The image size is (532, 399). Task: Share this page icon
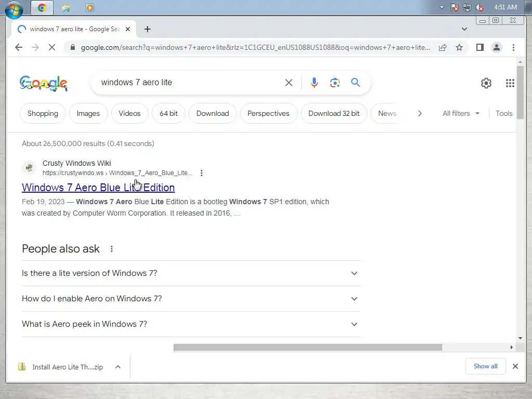pyautogui.click(x=443, y=47)
